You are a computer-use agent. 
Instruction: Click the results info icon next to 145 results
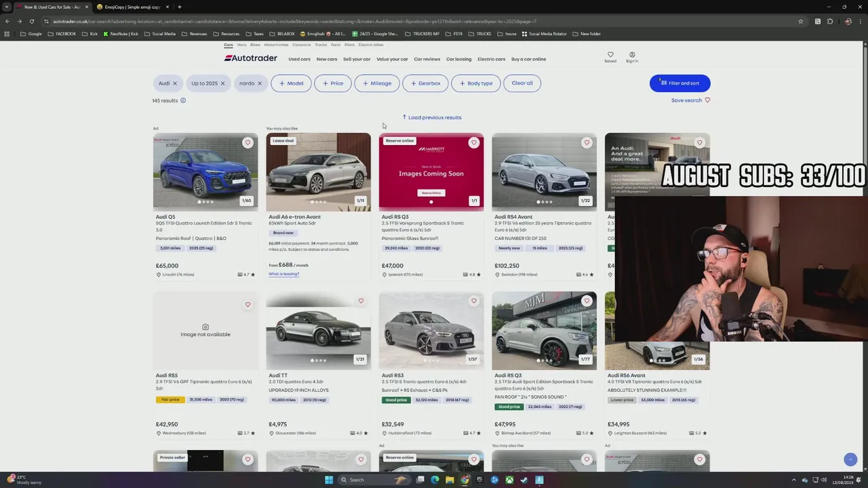pos(183,100)
